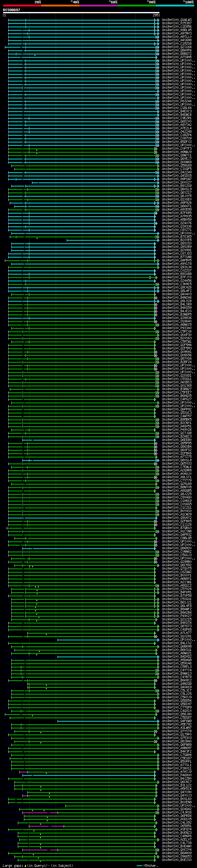197x868 pixels.
Task: Select the UniRef100_P49026 label
Action: coord(177,430)
